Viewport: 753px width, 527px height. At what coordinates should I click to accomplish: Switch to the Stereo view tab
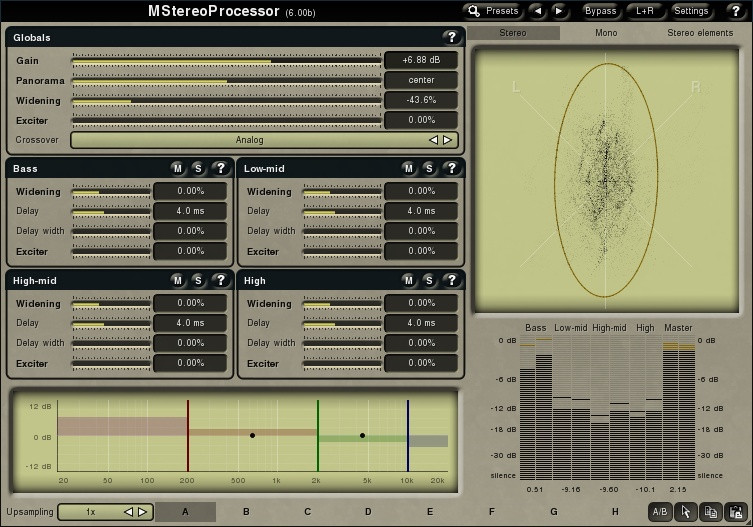click(513, 33)
